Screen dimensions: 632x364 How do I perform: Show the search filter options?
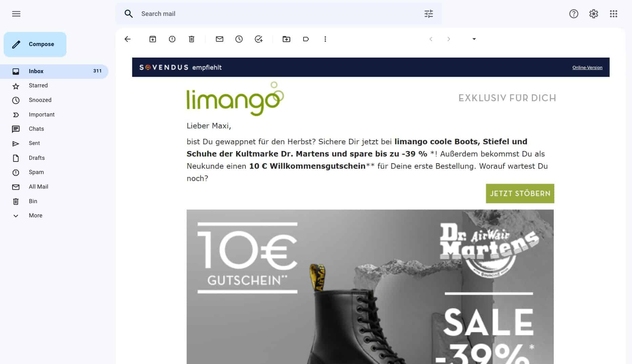[x=429, y=14]
